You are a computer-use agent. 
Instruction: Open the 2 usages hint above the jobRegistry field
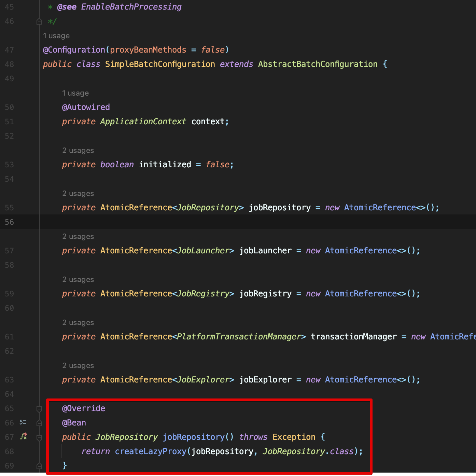78,280
